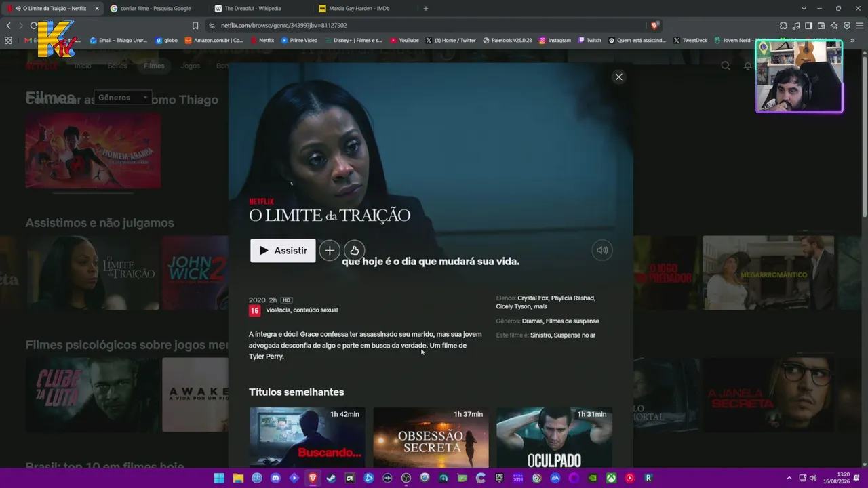Select the O Culpado similar title card
This screenshot has height=488, width=868.
click(x=555, y=437)
